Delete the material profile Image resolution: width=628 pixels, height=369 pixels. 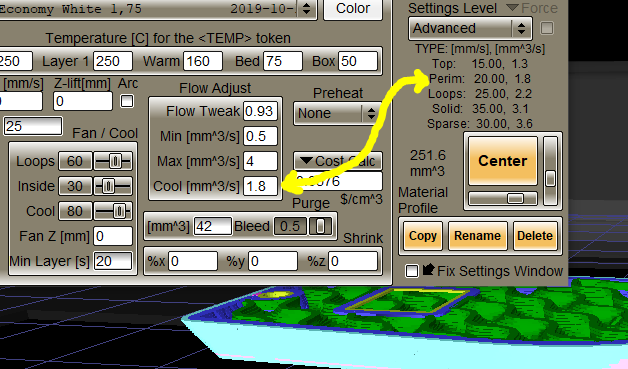pos(535,236)
